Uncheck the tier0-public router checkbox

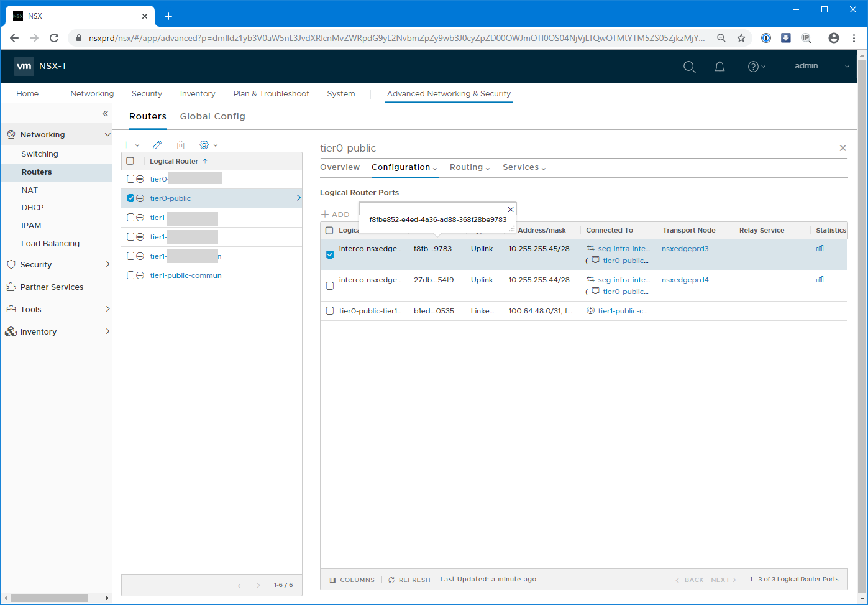130,198
